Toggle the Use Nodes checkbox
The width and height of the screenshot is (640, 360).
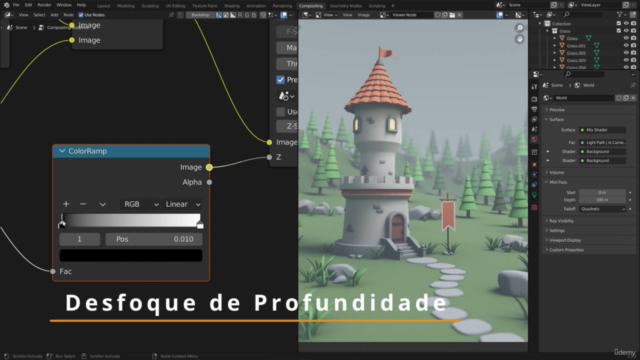[81, 15]
